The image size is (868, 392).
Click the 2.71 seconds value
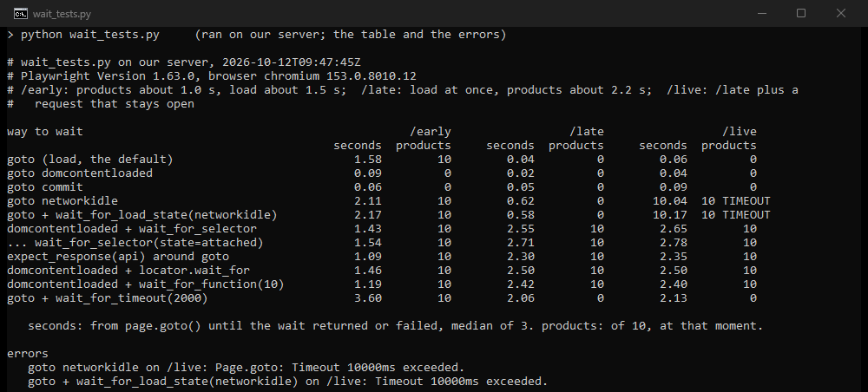tap(520, 242)
